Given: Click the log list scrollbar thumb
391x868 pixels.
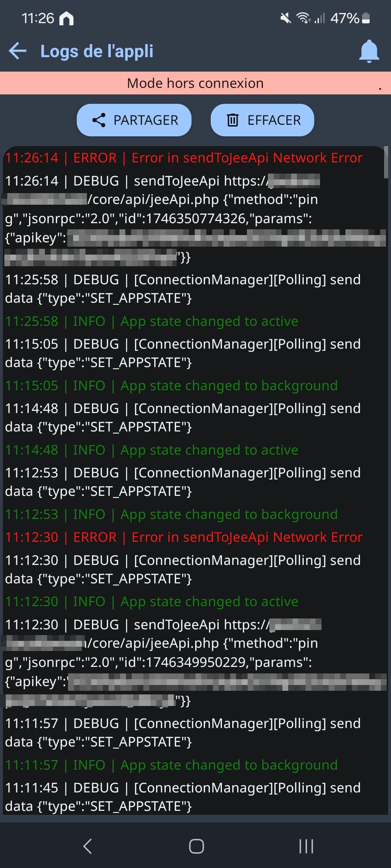Looking at the screenshot, I should click(386, 162).
